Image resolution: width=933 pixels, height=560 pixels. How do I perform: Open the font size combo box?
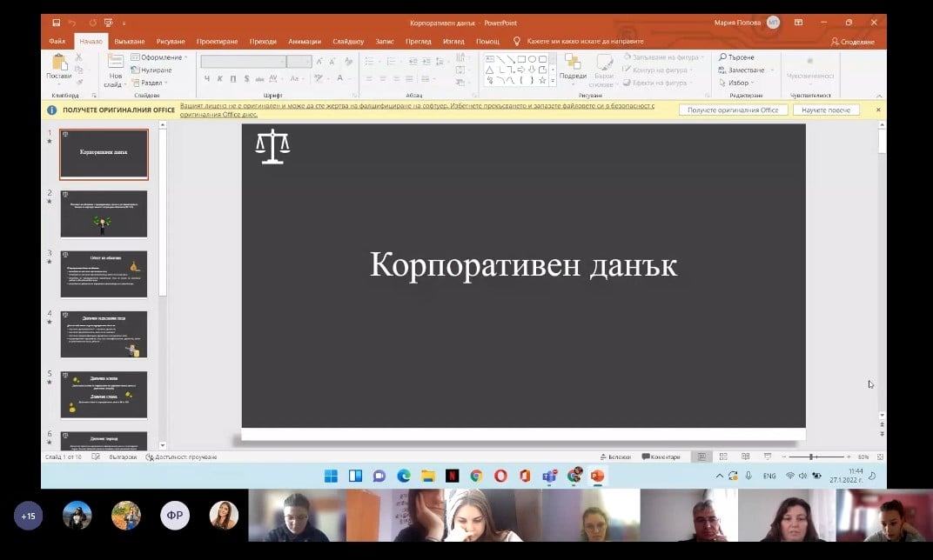299,61
